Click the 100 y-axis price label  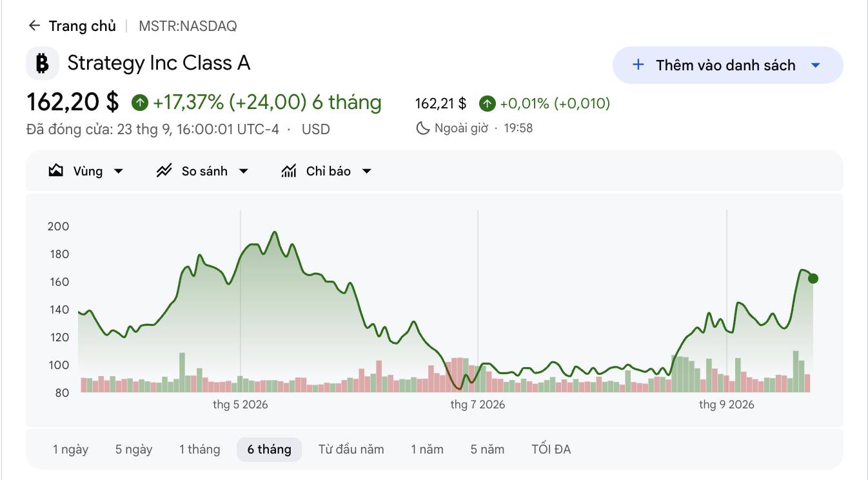58,365
